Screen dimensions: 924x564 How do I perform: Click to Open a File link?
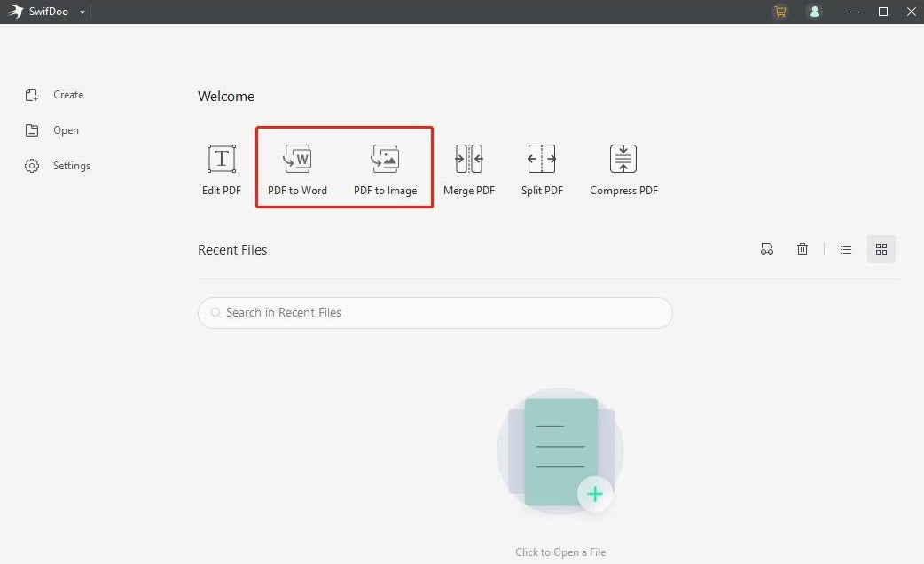pyautogui.click(x=560, y=552)
